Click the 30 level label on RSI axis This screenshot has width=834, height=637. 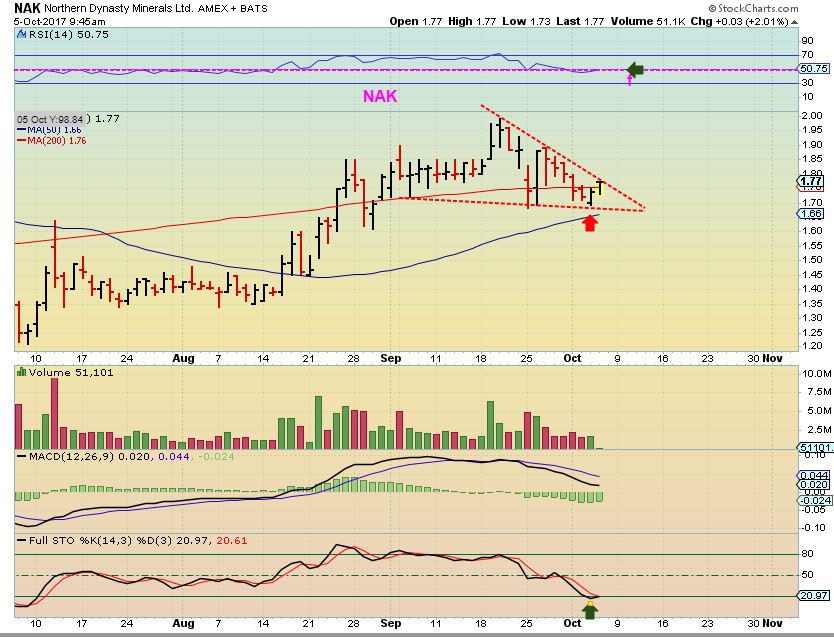click(x=807, y=82)
